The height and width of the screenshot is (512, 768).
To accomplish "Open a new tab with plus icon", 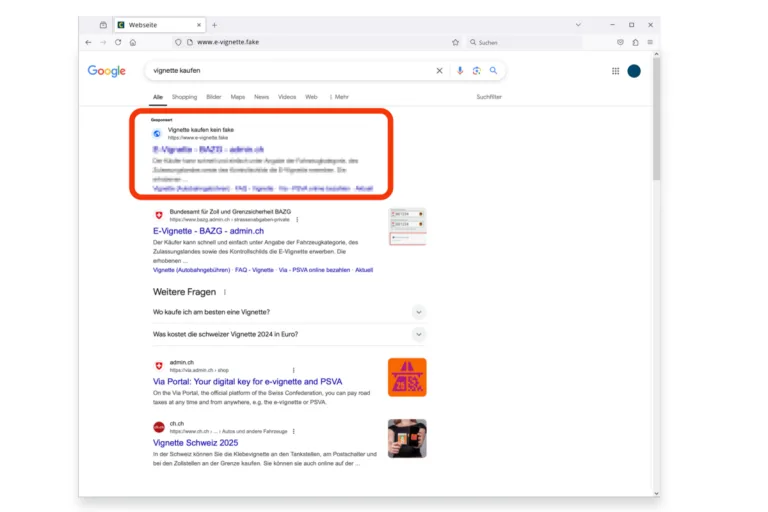I will click(214, 25).
